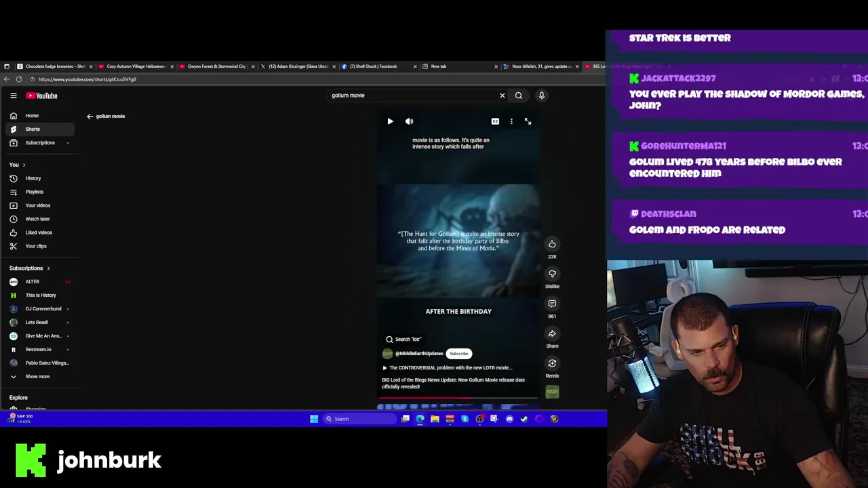
Task: Open @MiddleEarthUpdates channel name
Action: click(419, 354)
